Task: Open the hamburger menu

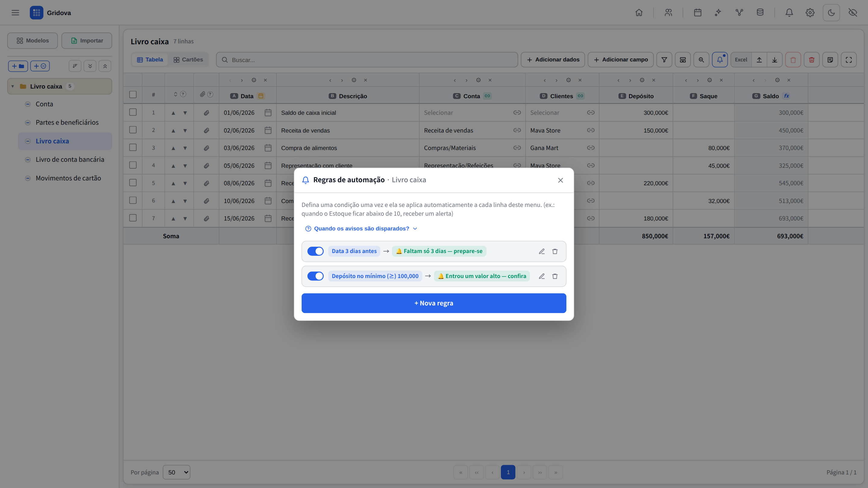Action: pos(15,13)
